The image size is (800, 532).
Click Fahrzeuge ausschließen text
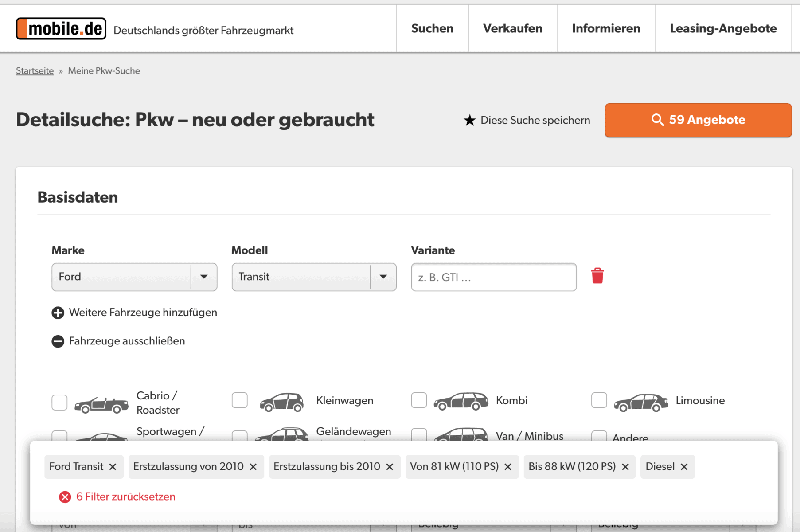(127, 341)
